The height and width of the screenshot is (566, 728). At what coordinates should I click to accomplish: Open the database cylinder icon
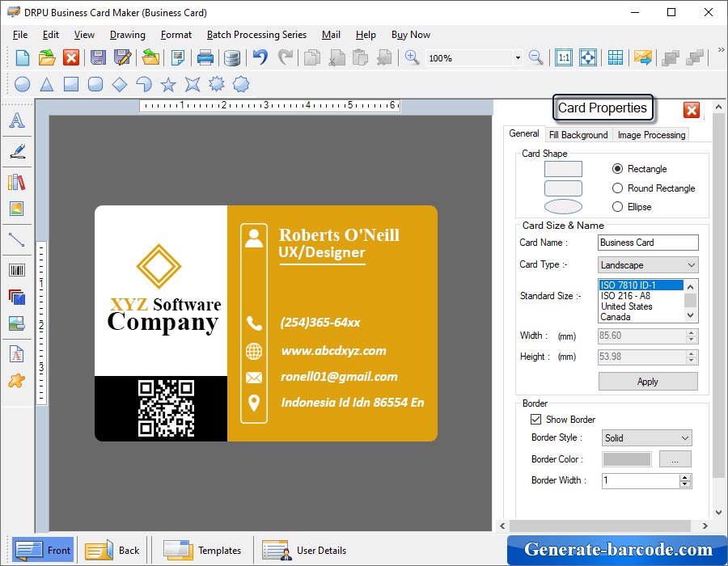pos(231,58)
